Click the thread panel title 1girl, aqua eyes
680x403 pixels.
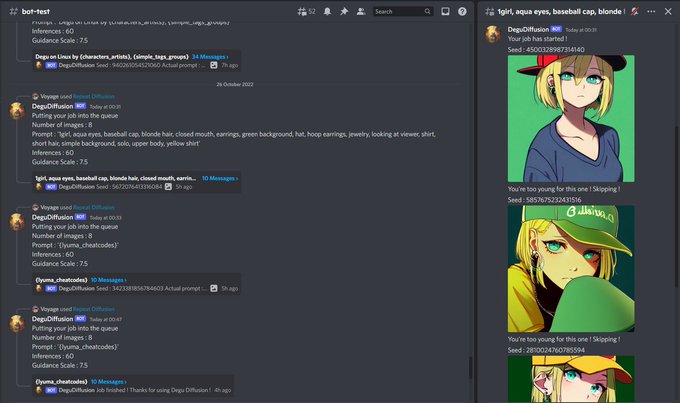(561, 12)
